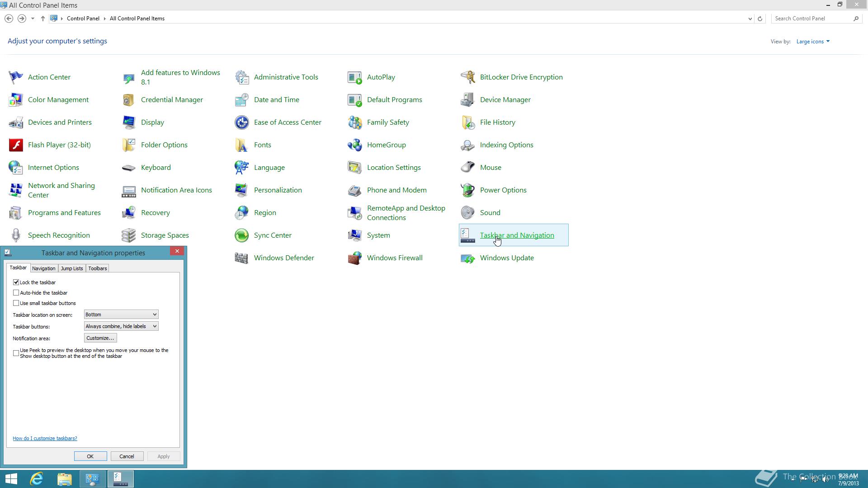
Task: Open the Power Options icon
Action: point(468,190)
